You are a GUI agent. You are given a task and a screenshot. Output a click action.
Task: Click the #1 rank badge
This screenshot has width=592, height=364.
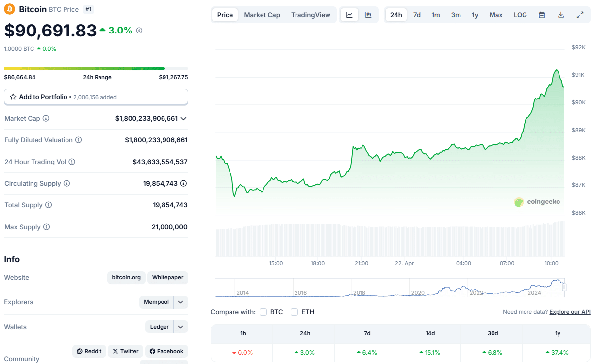[88, 9]
